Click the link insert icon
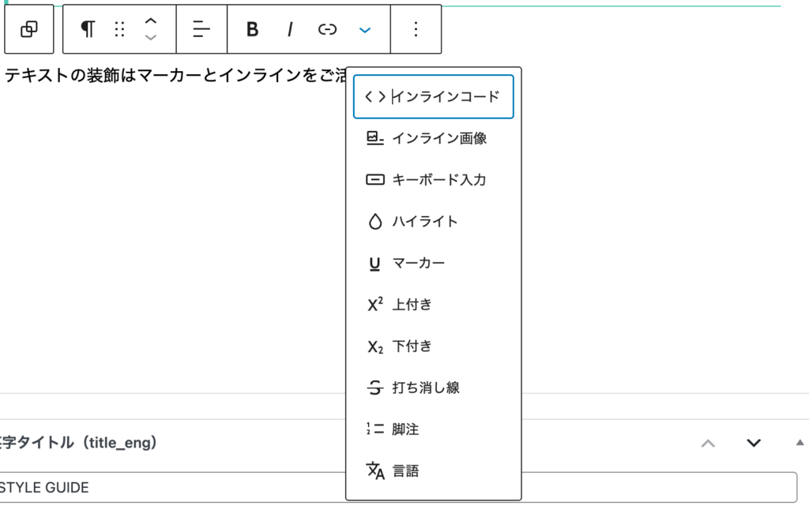Image resolution: width=809 pixels, height=532 pixels. pyautogui.click(x=327, y=29)
